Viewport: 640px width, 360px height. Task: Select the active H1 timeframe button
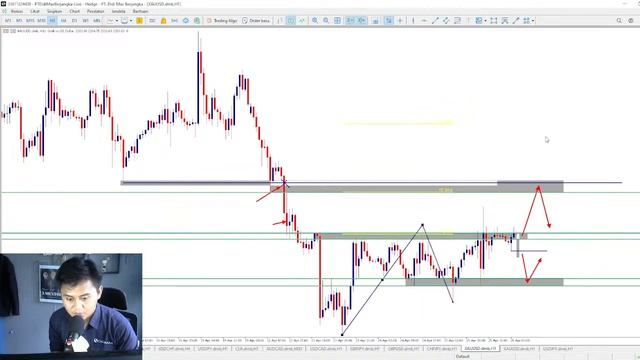pyautogui.click(x=52, y=20)
